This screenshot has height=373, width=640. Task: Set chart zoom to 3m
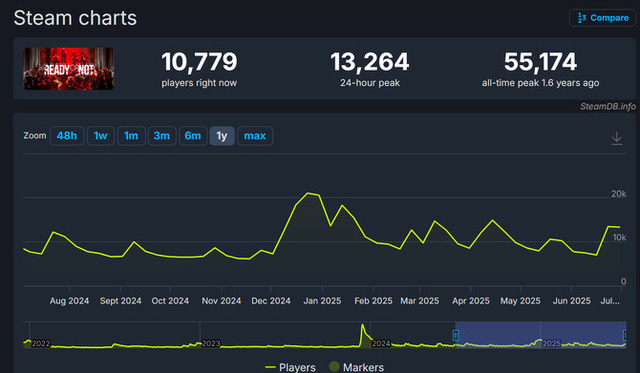click(162, 136)
